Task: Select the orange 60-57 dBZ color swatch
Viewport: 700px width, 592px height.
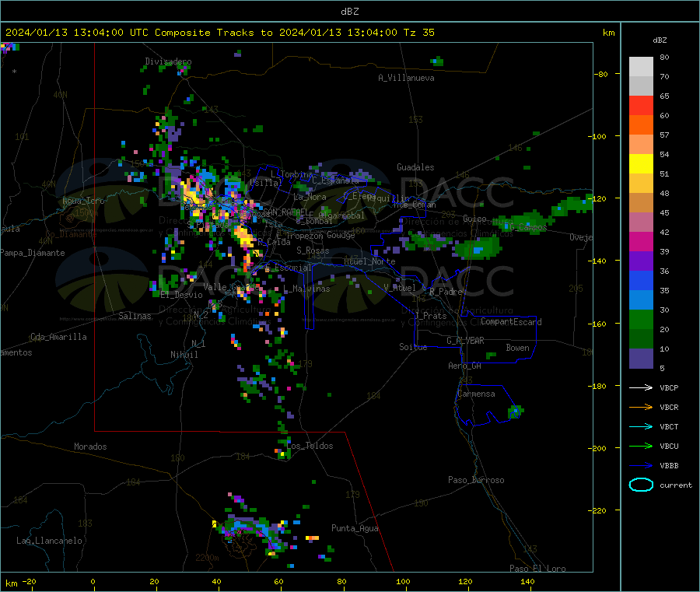Action: pos(641,125)
